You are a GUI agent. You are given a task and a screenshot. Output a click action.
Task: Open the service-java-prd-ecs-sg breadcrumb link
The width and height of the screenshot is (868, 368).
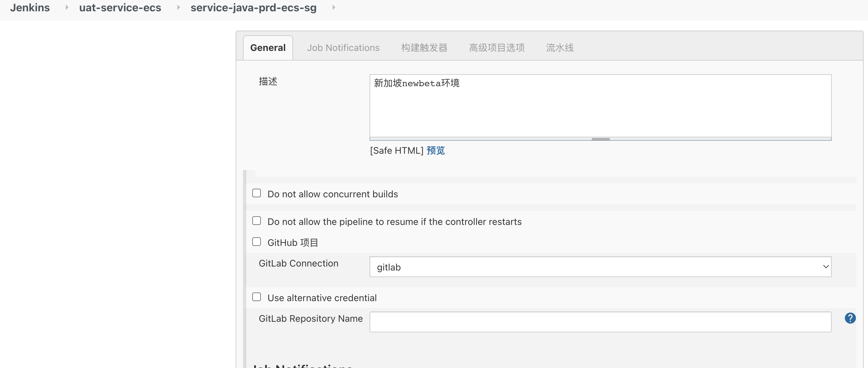click(254, 7)
